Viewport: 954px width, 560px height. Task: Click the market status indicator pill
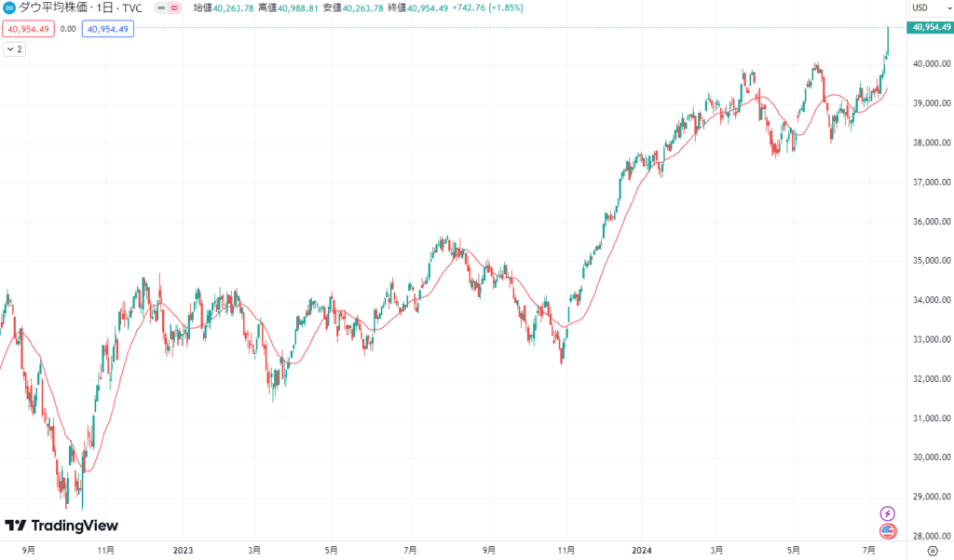169,7
